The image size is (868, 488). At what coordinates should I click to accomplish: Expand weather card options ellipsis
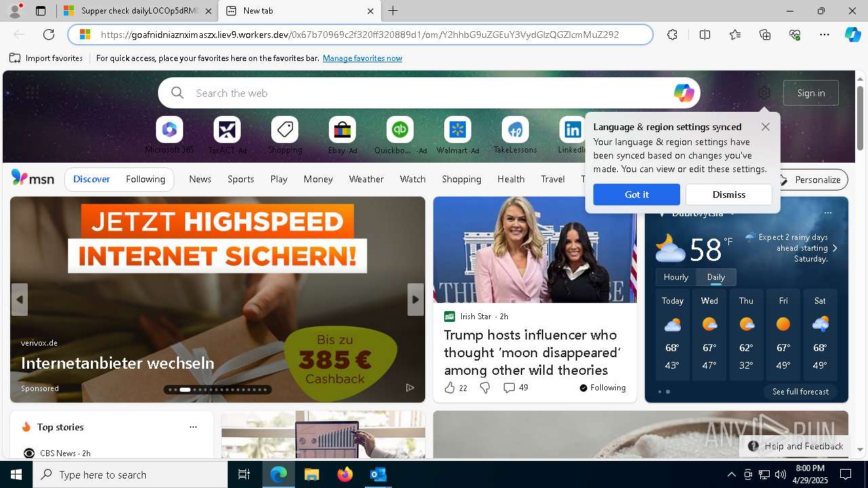[827, 213]
